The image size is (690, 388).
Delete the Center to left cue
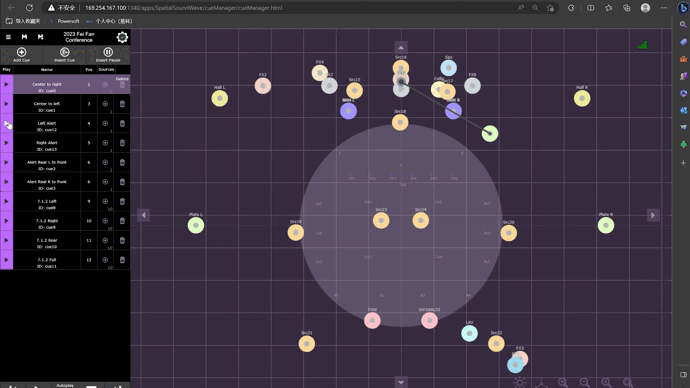pos(122,104)
